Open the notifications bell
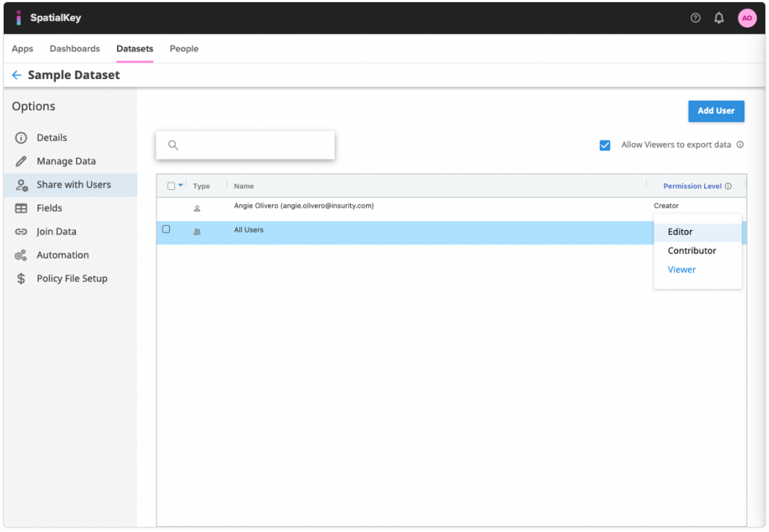Viewport: 769px width, 532px height. coord(719,18)
